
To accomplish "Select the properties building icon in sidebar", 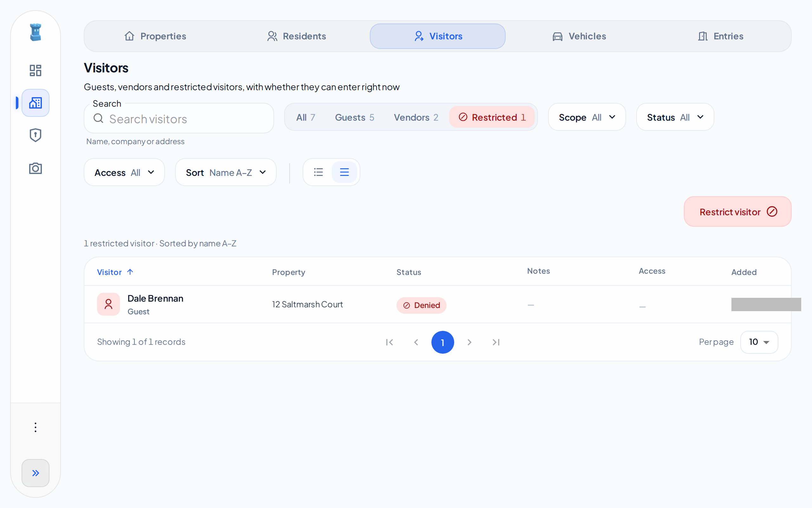I will pos(35,103).
